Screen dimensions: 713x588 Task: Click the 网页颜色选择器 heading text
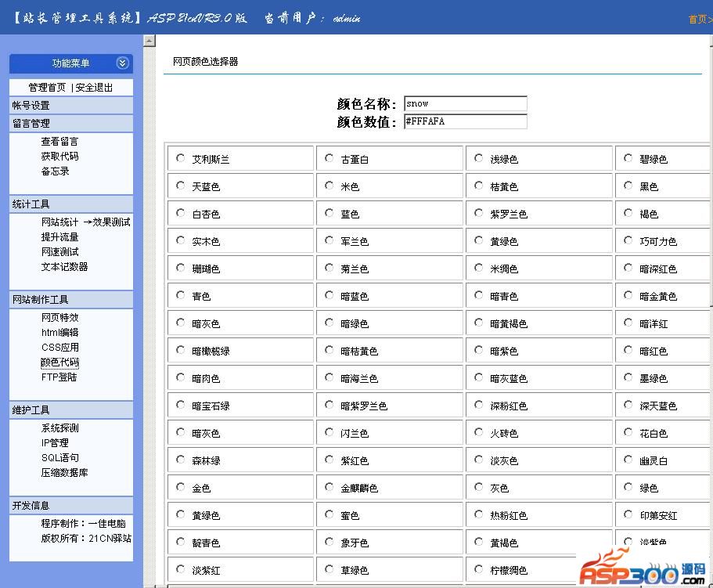[x=206, y=61]
